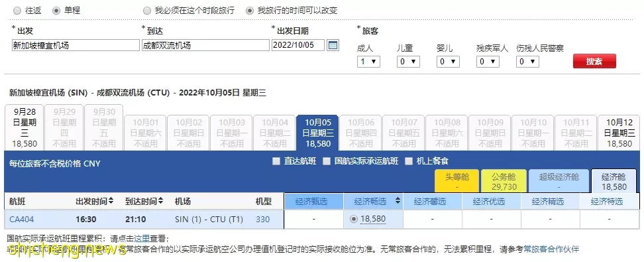The width and height of the screenshot is (644, 262).
Task: Open the 残疾军人 count dropdown
Action: [x=488, y=62]
